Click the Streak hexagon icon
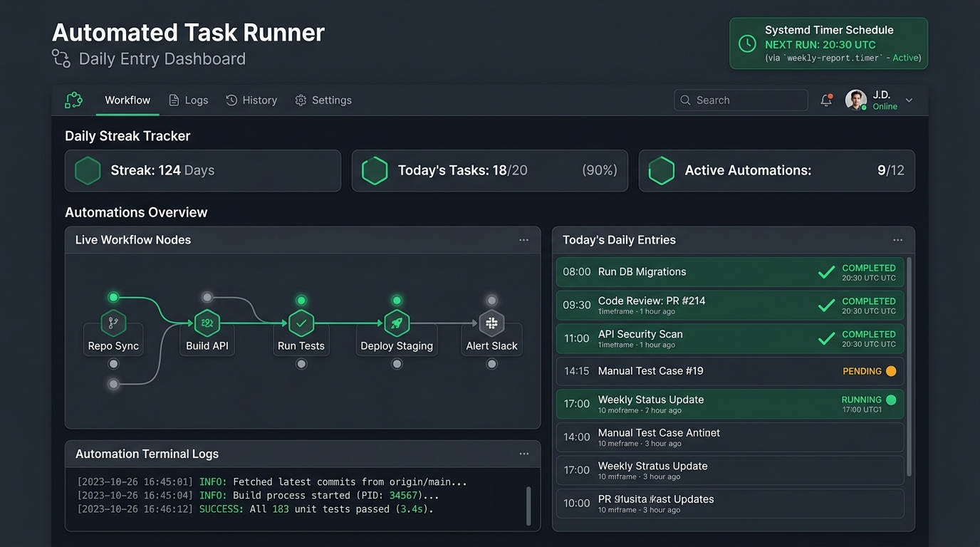Image resolution: width=980 pixels, height=547 pixels. click(x=88, y=171)
